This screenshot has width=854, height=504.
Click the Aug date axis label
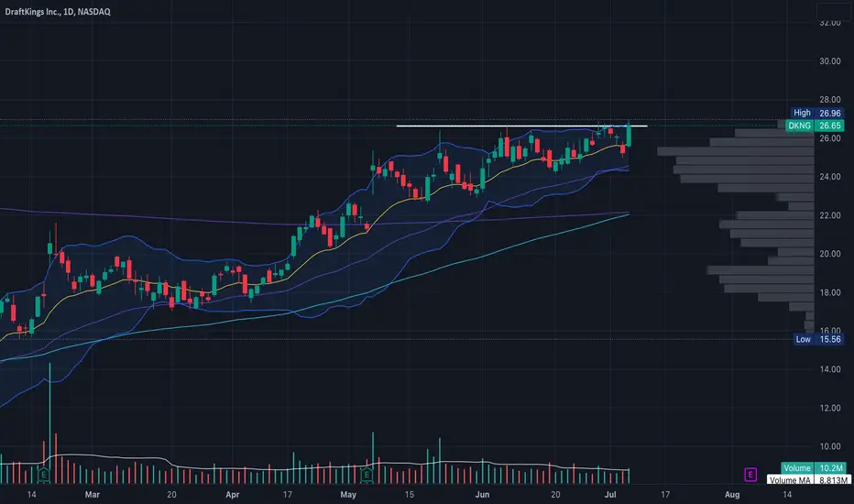(732, 495)
